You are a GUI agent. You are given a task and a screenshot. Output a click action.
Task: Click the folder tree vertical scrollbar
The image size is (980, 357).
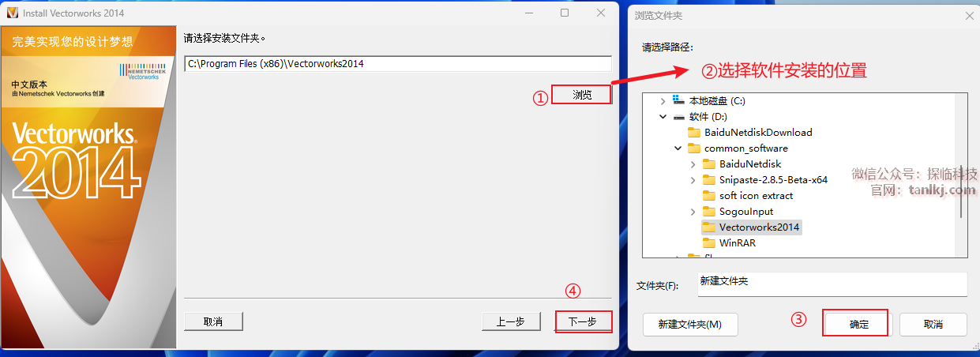click(x=960, y=175)
